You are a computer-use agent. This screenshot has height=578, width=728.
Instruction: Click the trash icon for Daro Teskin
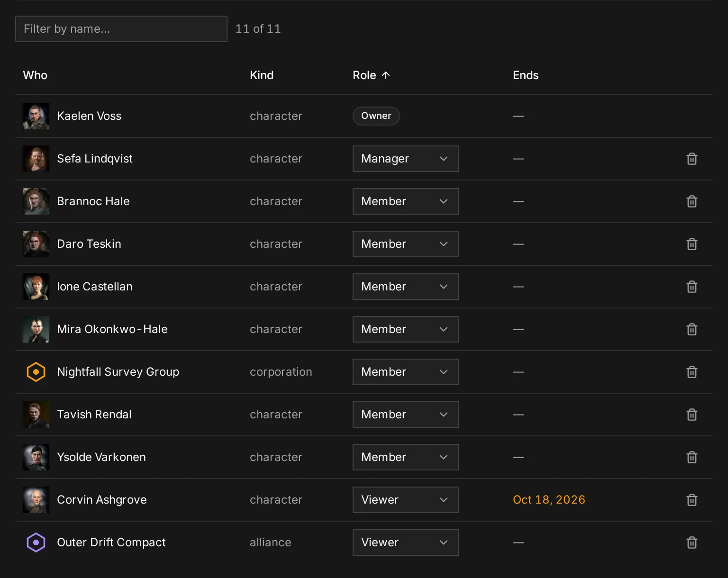[x=692, y=244]
